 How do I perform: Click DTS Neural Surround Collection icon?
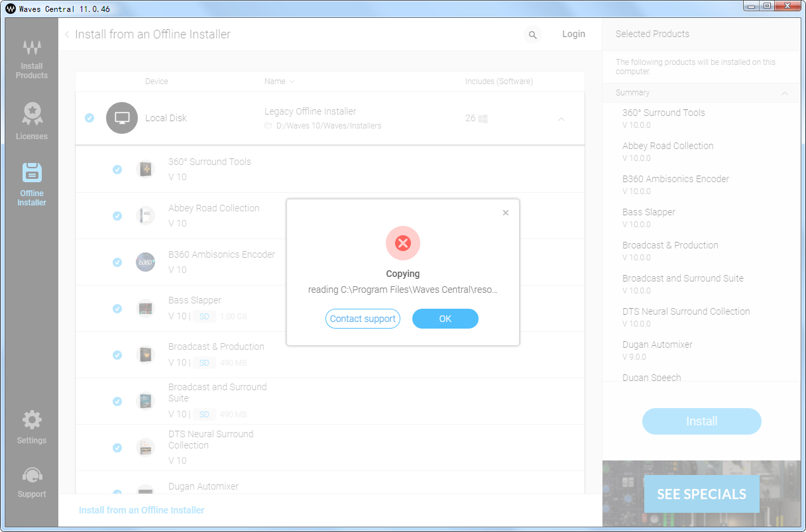(x=145, y=448)
